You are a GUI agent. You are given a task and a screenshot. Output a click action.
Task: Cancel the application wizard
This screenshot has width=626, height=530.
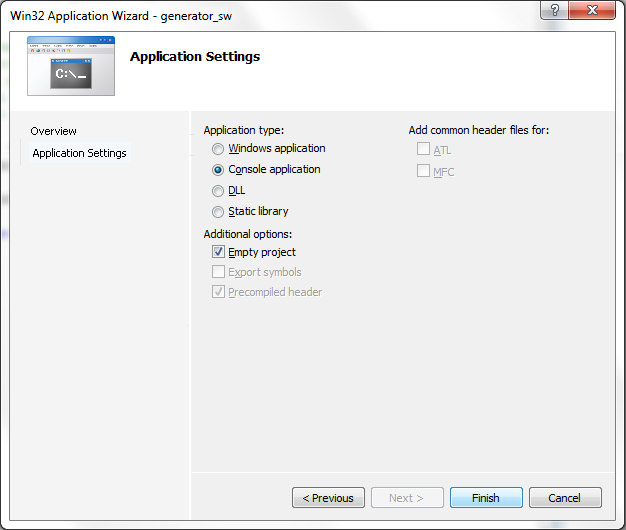pyautogui.click(x=565, y=498)
